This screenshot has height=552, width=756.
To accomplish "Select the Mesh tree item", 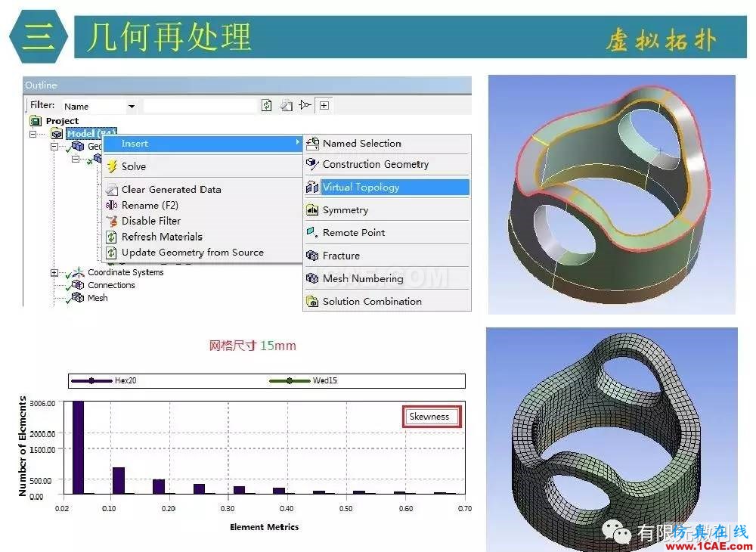I will click(98, 298).
